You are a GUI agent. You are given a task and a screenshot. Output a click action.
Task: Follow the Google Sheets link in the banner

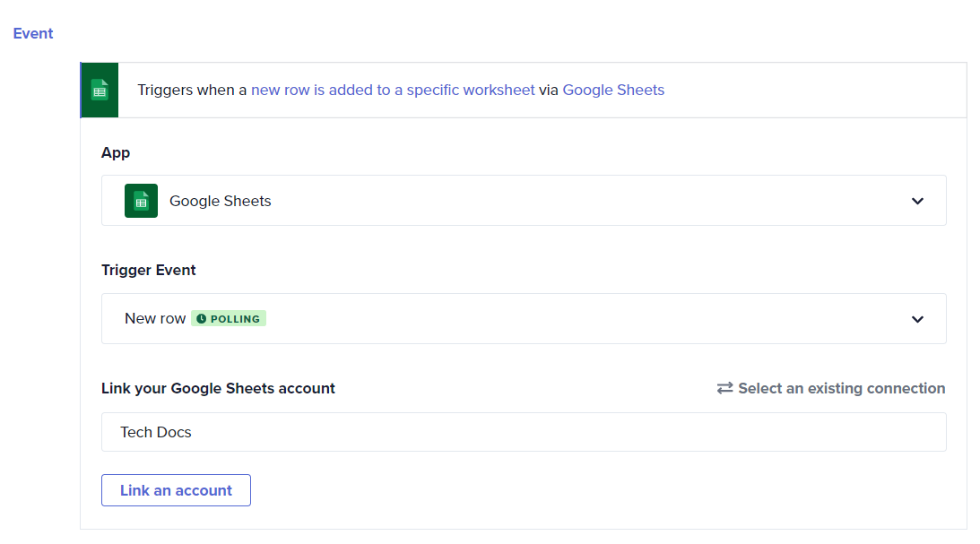click(x=613, y=90)
